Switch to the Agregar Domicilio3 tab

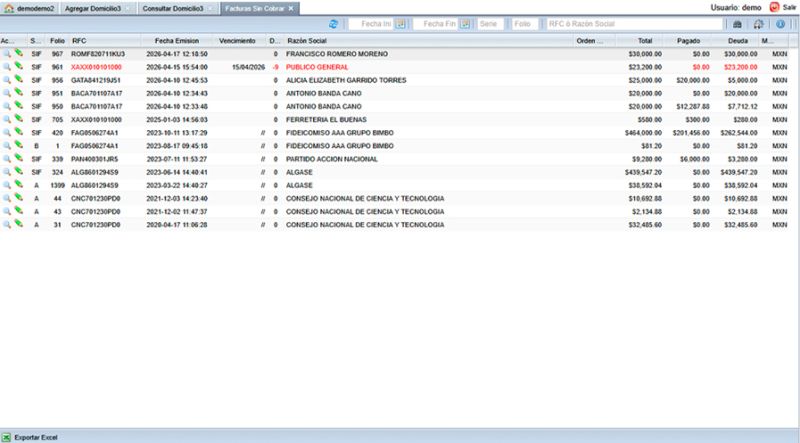(x=93, y=8)
